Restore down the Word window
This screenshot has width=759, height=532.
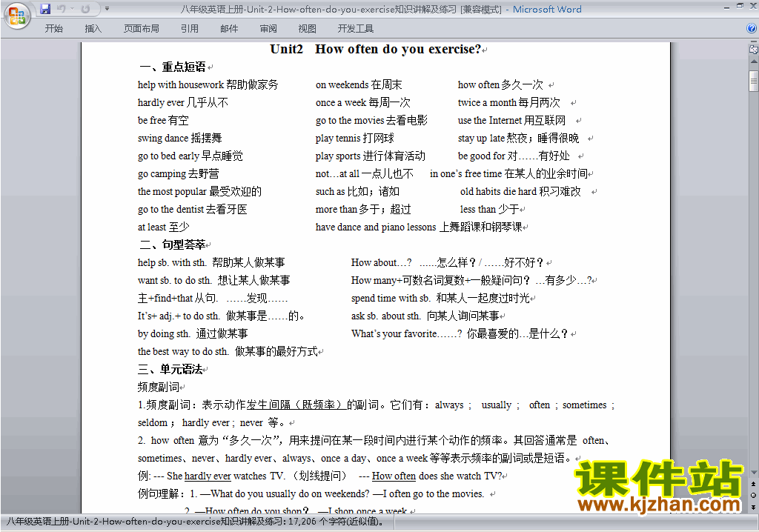coord(740,6)
